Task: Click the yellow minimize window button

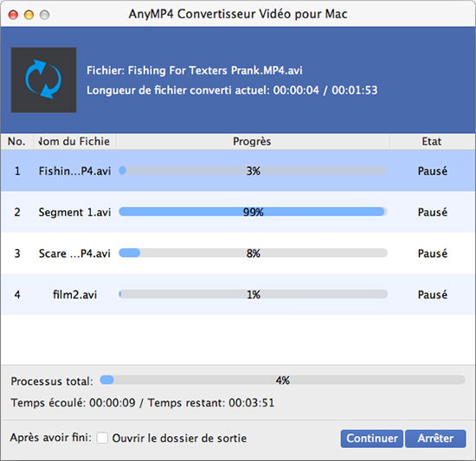Action: [29, 14]
